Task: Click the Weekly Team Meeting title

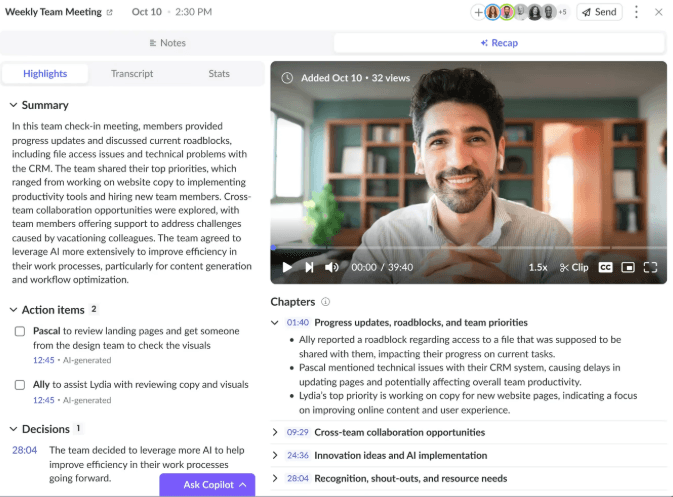Action: pyautogui.click(x=53, y=12)
